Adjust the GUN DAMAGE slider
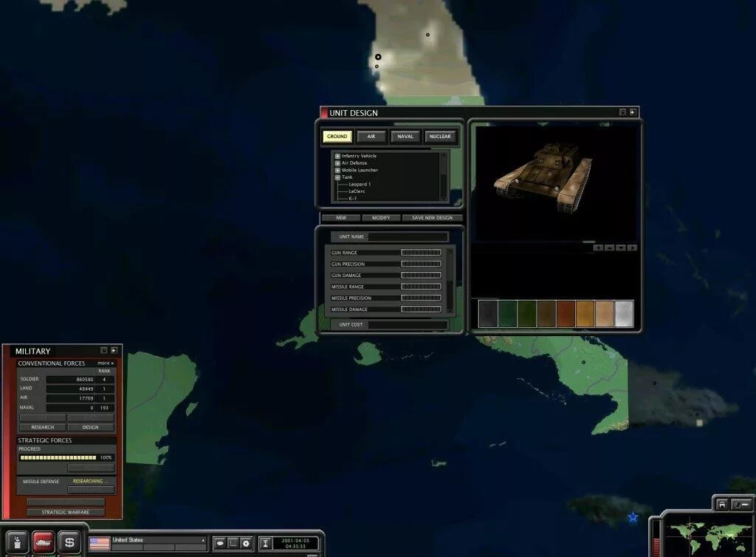The height and width of the screenshot is (557, 756). click(421, 274)
